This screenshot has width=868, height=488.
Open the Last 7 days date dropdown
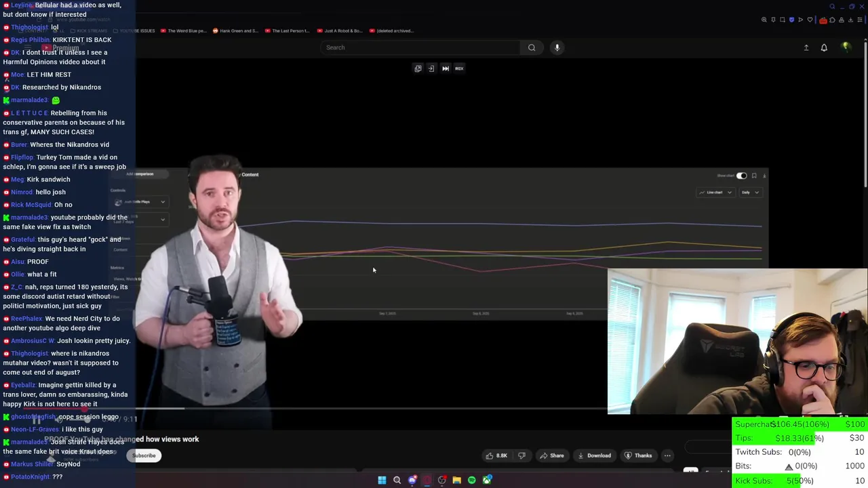pyautogui.click(x=140, y=219)
